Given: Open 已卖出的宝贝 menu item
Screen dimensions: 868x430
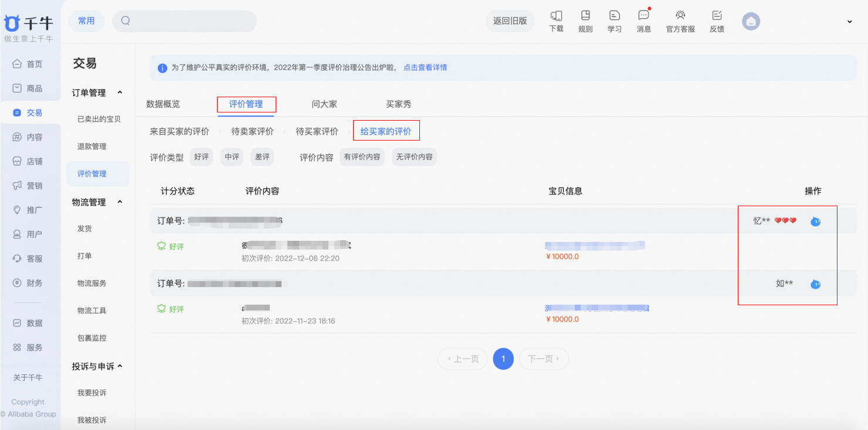Looking at the screenshot, I should coord(99,120).
